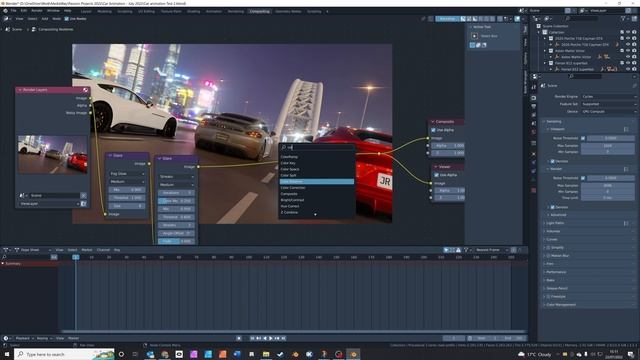Collapse the Viewer node
Screen dimensions: 640x360
pyautogui.click(x=436, y=167)
